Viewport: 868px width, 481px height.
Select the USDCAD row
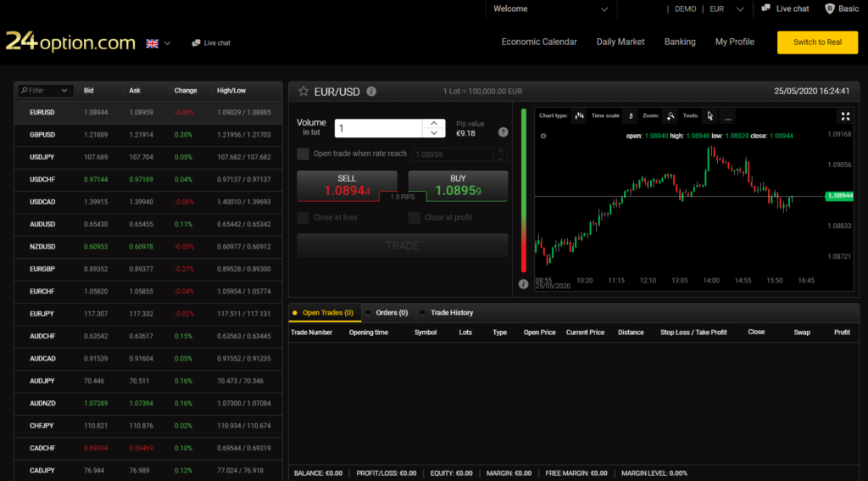pyautogui.click(x=148, y=202)
